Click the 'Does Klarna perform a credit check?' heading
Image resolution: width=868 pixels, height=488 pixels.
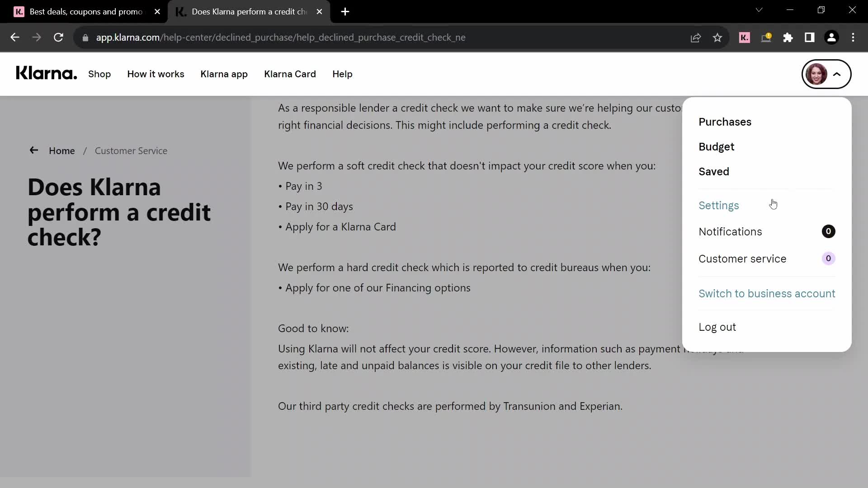(119, 212)
